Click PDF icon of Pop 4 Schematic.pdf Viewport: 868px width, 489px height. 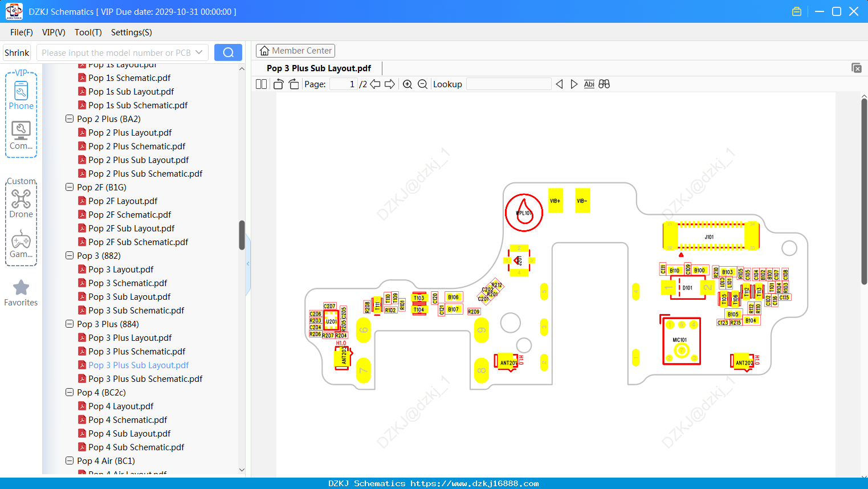(82, 419)
